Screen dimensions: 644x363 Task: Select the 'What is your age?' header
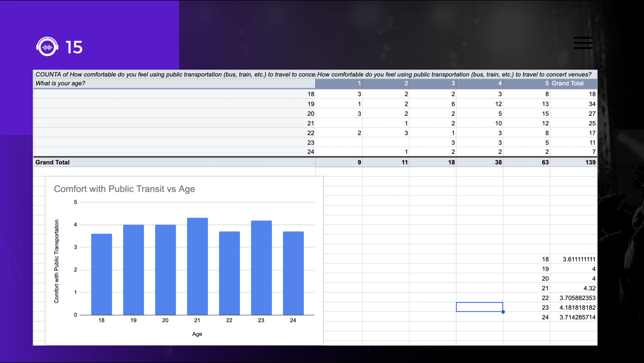60,83
